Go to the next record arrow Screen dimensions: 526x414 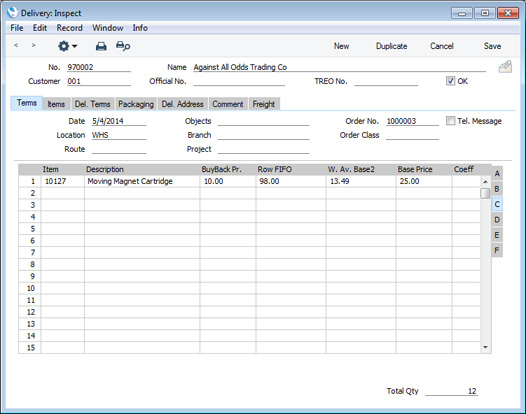pos(33,45)
